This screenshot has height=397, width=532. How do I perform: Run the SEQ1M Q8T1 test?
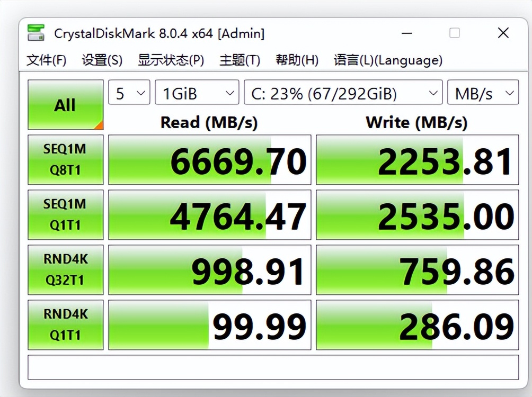click(65, 159)
